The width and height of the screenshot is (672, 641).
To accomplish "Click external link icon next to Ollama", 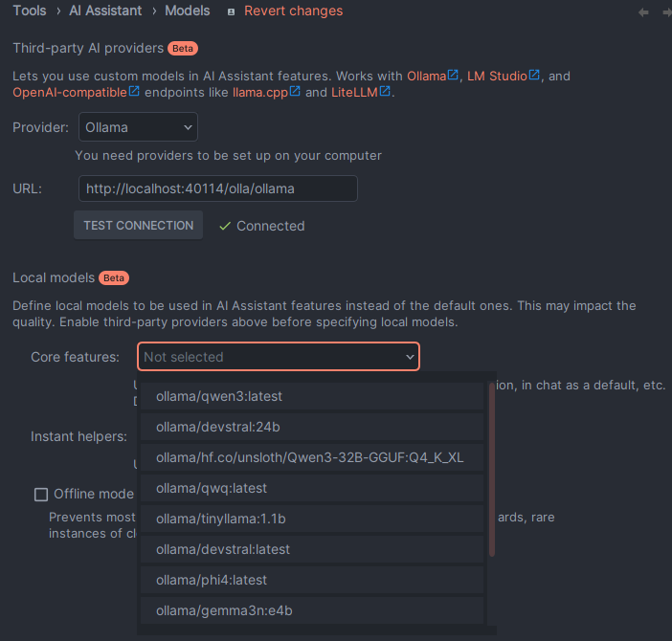I will 453,75.
